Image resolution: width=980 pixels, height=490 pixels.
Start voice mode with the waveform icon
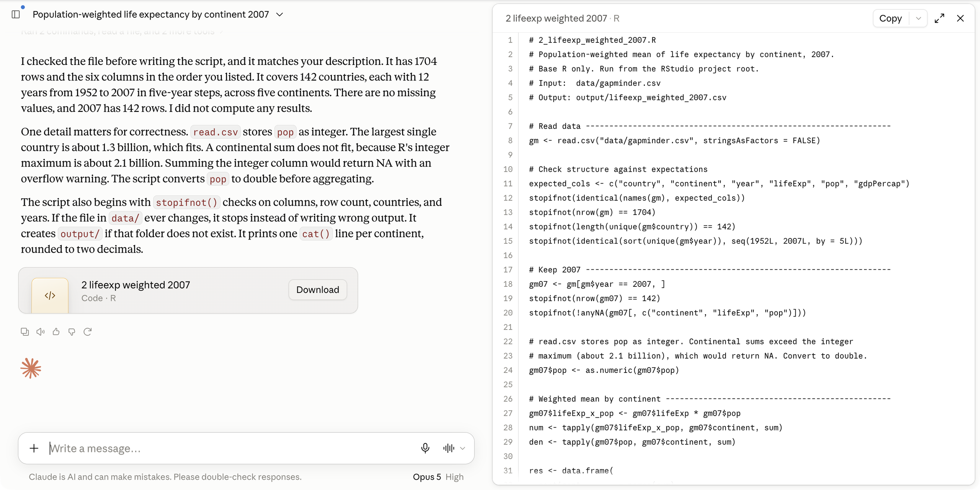[x=448, y=448]
